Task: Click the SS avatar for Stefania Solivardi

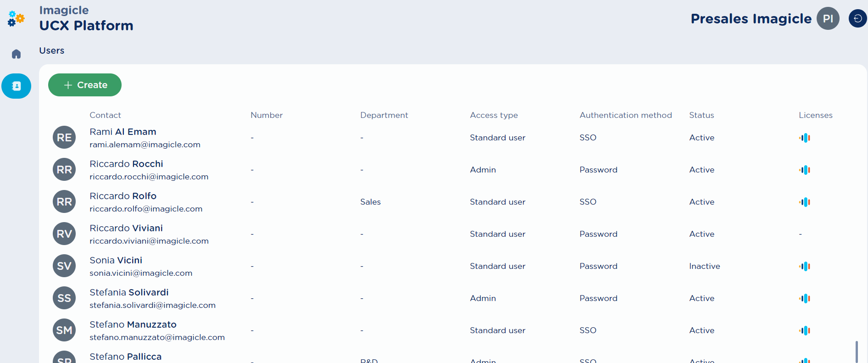Action: [64, 298]
